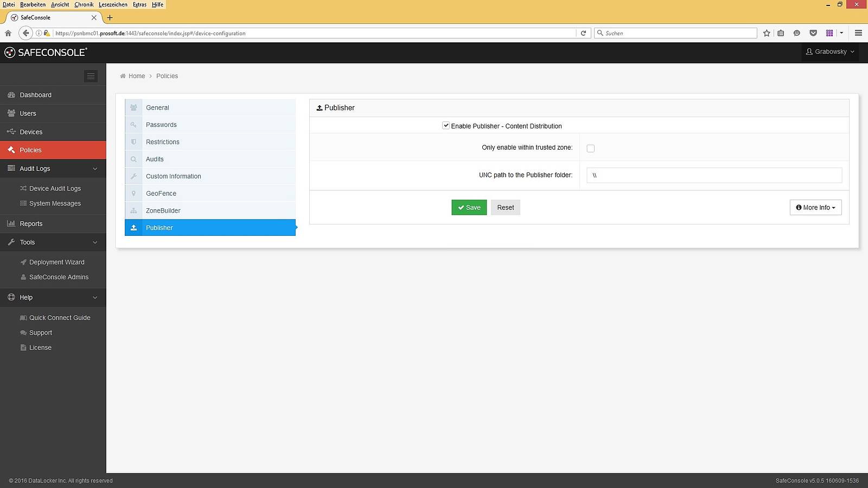Open the Dashboard from the sidebar
The height and width of the screenshot is (488, 868).
35,94
